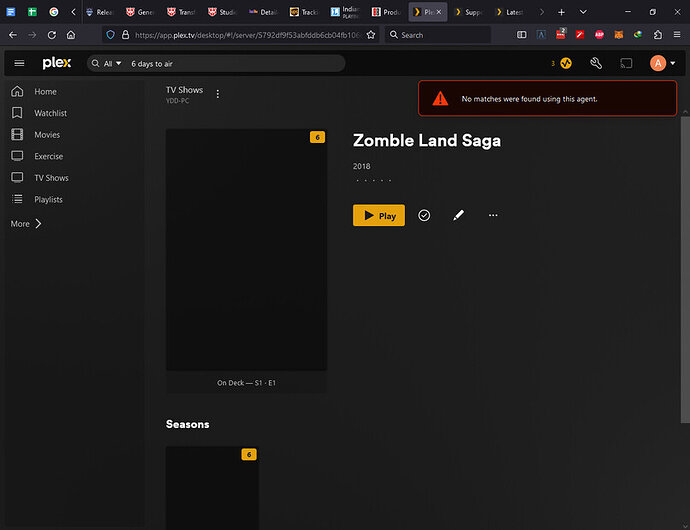Open Plex settings wrench icon
Image resolution: width=690 pixels, height=530 pixels.
tap(596, 63)
